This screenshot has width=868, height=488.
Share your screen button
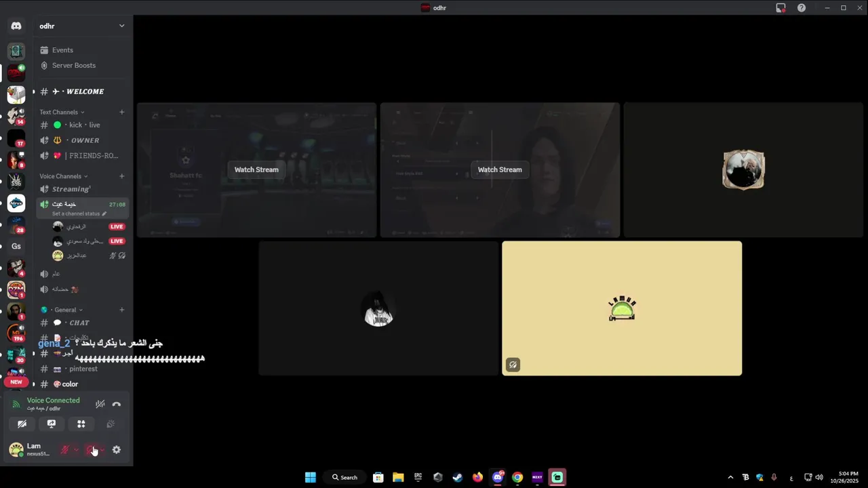coord(52,424)
